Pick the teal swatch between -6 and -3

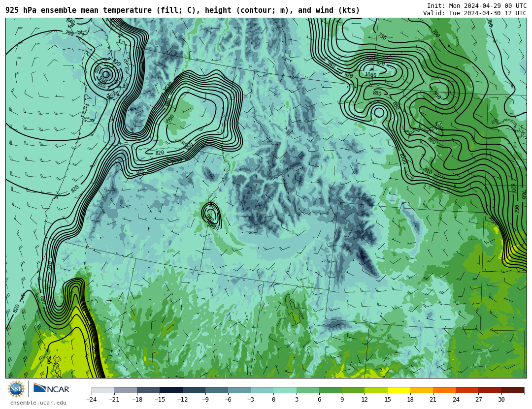coord(239,390)
